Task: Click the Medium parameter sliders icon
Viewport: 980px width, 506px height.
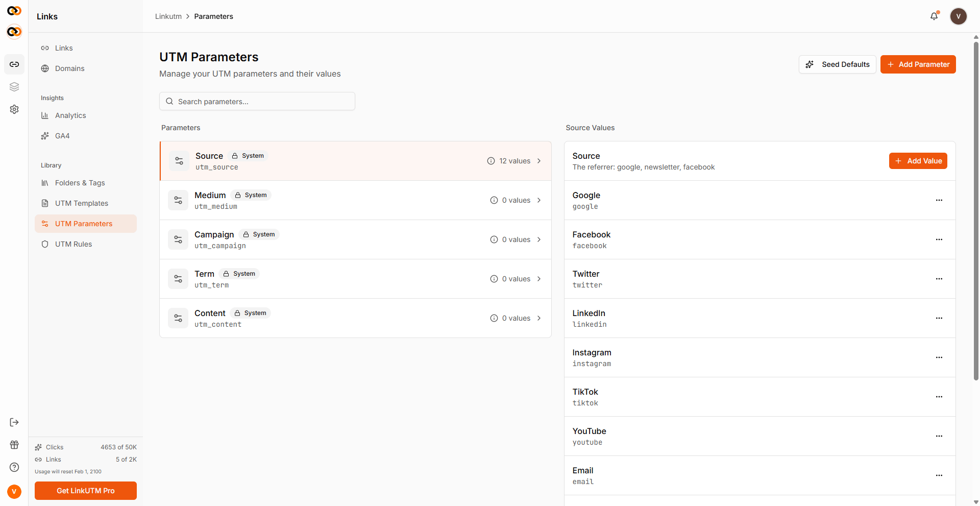Action: [178, 200]
